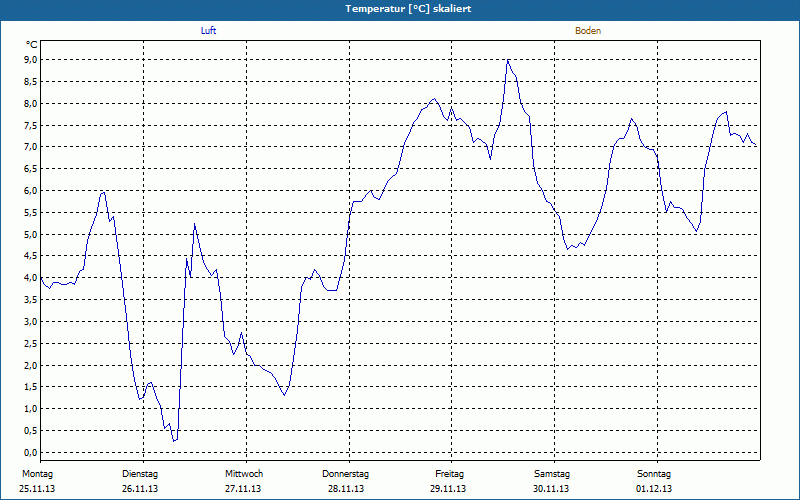Click the date 30.11.13
The width and height of the screenshot is (800, 500).
click(551, 489)
